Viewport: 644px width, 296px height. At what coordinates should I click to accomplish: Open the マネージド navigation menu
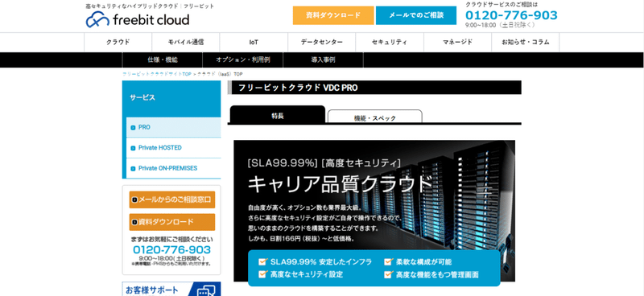click(x=457, y=42)
